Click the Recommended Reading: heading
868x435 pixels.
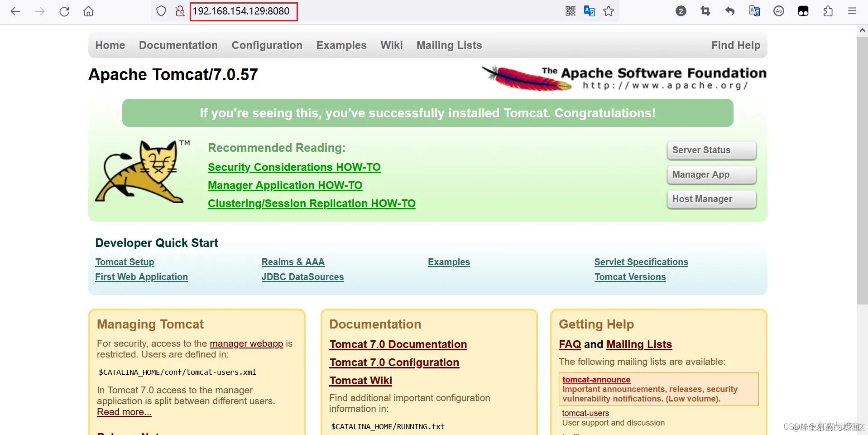click(x=277, y=148)
